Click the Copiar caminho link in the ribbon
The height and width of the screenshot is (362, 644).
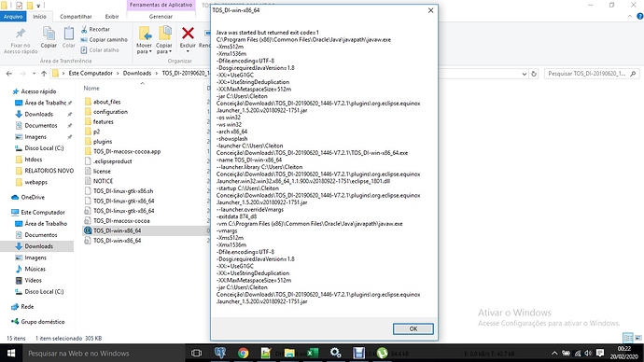[x=108, y=39]
